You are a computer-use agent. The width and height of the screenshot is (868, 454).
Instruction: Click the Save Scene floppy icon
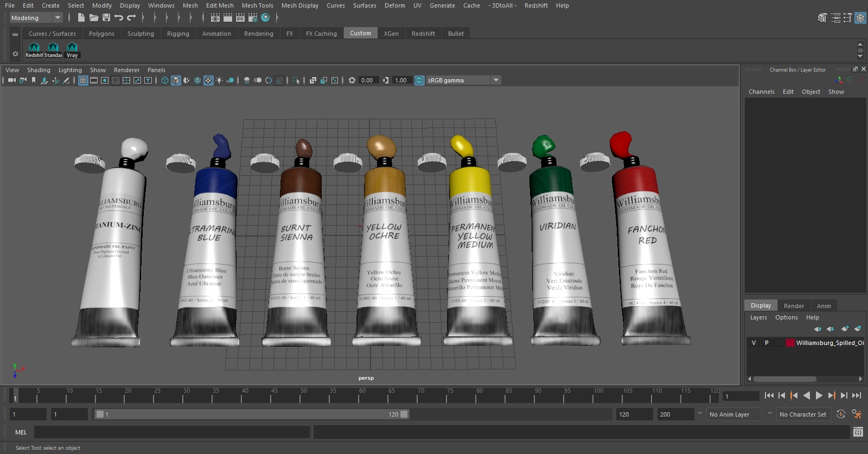[106, 17]
